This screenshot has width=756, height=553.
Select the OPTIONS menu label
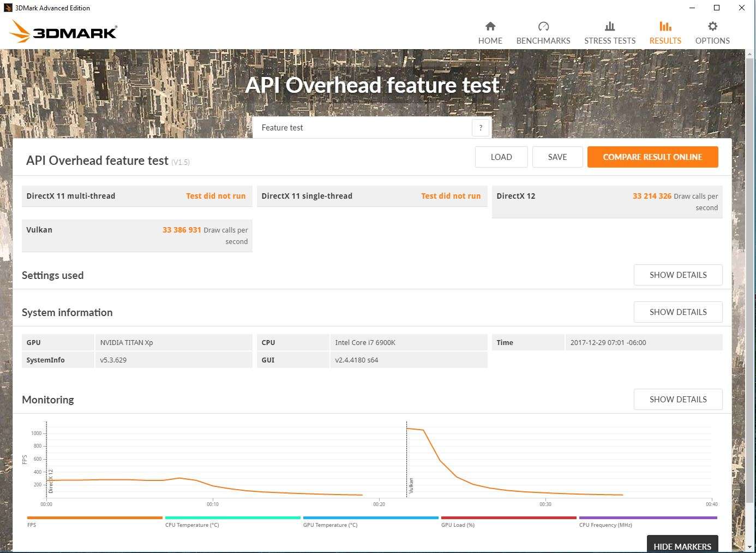[x=712, y=41]
